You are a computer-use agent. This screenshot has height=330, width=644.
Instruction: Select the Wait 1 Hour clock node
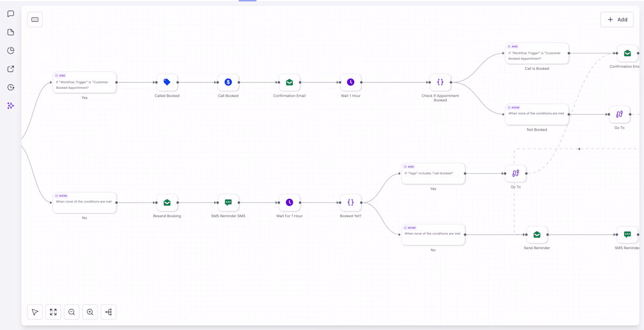point(351,82)
